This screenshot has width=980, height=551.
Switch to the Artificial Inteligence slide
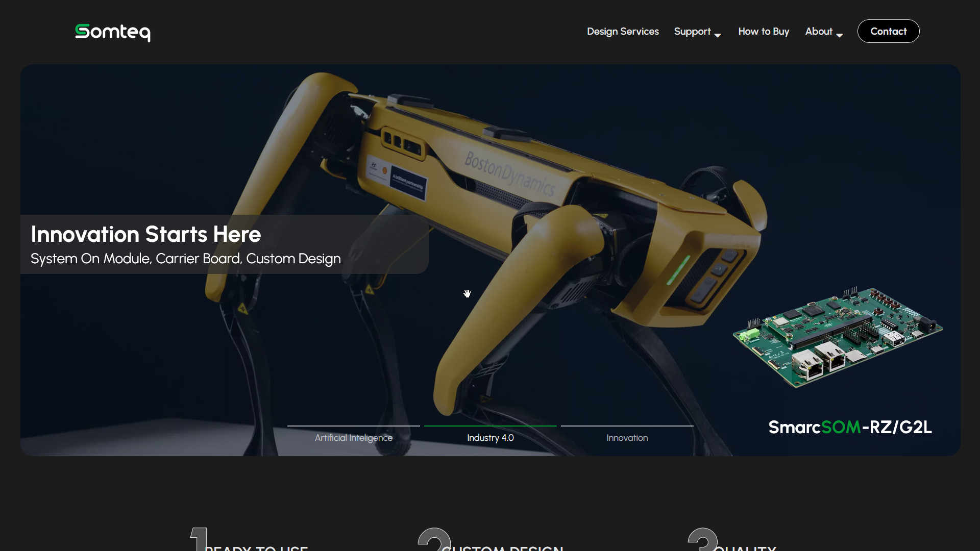353,438
